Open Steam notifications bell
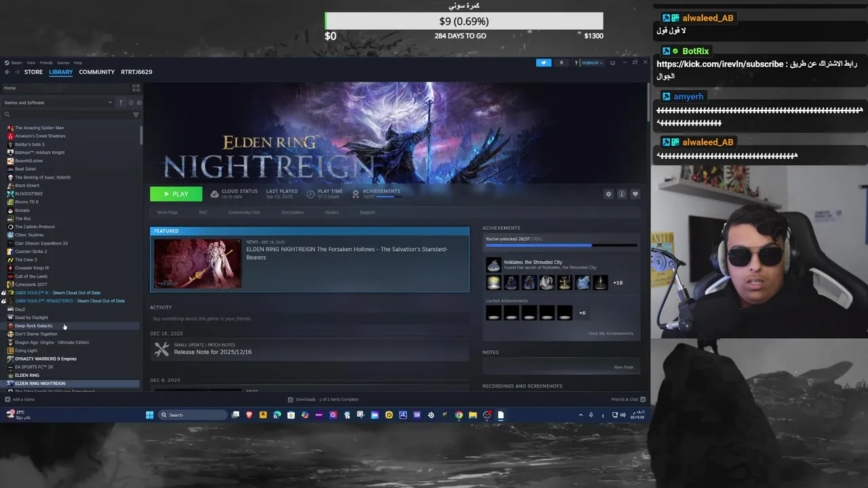 pyautogui.click(x=561, y=62)
